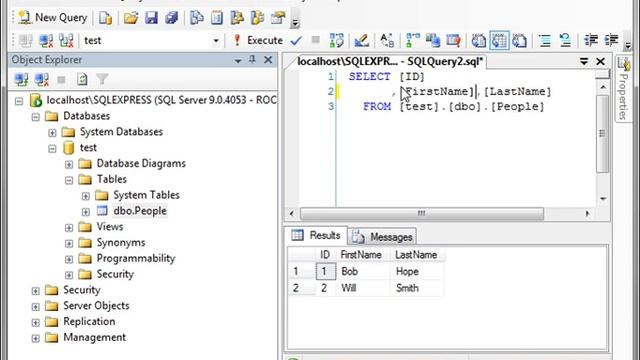Select the Server Objects folder

click(x=96, y=306)
